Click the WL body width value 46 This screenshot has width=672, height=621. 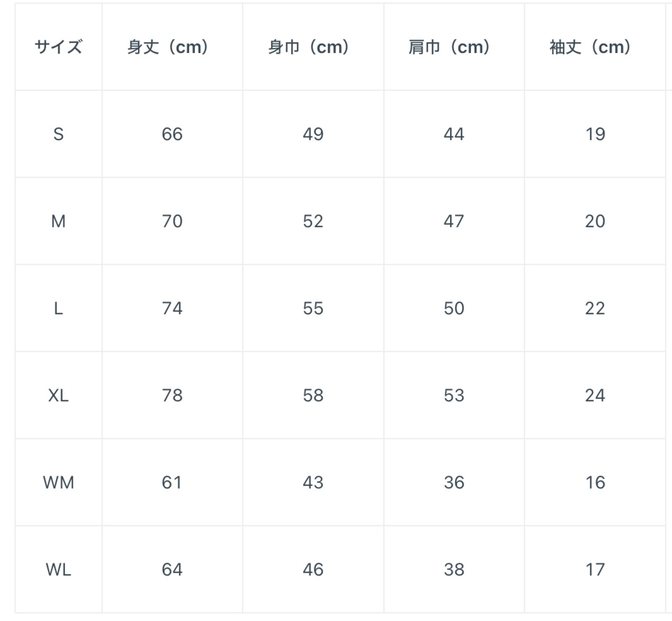pyautogui.click(x=313, y=570)
